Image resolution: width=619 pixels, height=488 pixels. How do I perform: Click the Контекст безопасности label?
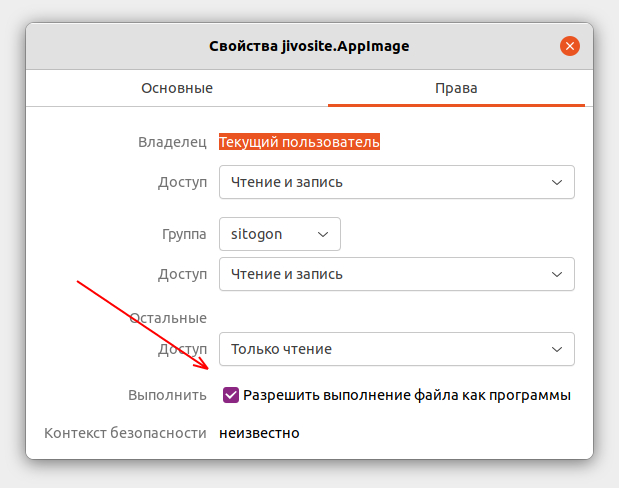tap(126, 433)
